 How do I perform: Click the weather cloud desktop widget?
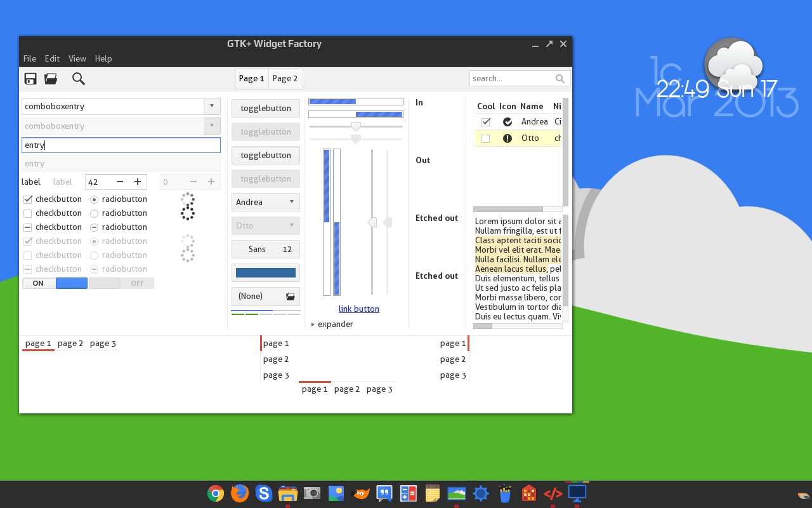pyautogui.click(x=734, y=63)
